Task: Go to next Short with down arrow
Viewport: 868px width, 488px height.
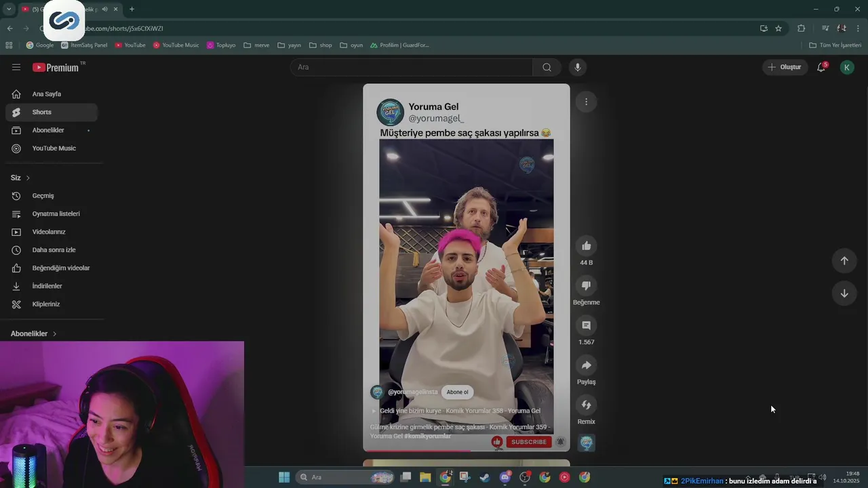Action: [x=844, y=293]
